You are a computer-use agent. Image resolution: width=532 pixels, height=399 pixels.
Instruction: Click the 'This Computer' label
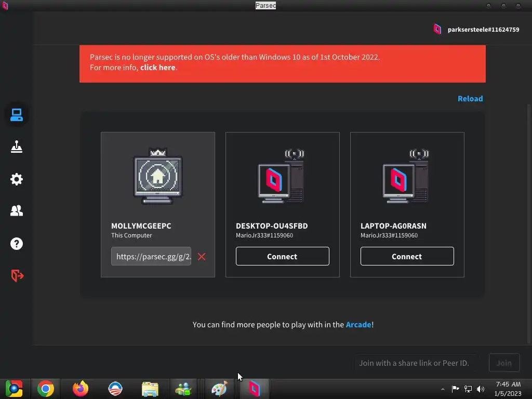pos(131,235)
